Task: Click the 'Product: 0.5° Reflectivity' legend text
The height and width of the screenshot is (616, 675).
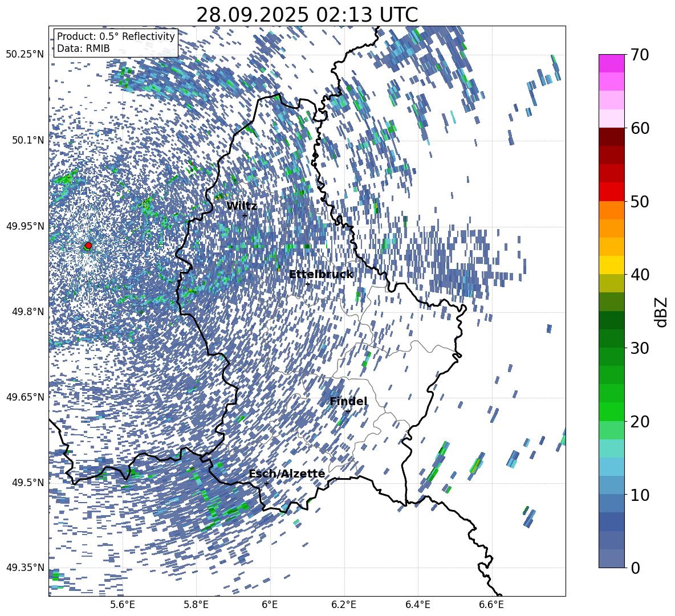Action: click(116, 36)
